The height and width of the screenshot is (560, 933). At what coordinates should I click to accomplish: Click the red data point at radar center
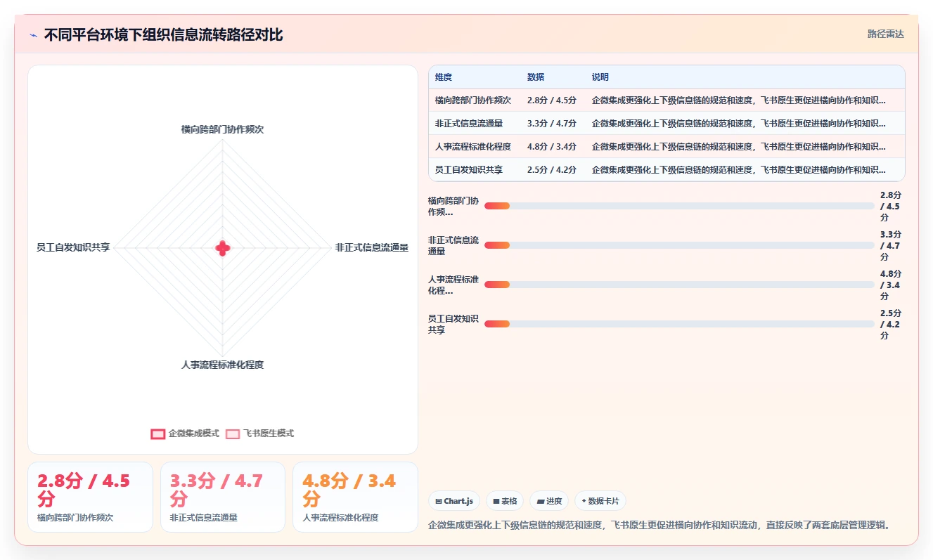point(223,247)
